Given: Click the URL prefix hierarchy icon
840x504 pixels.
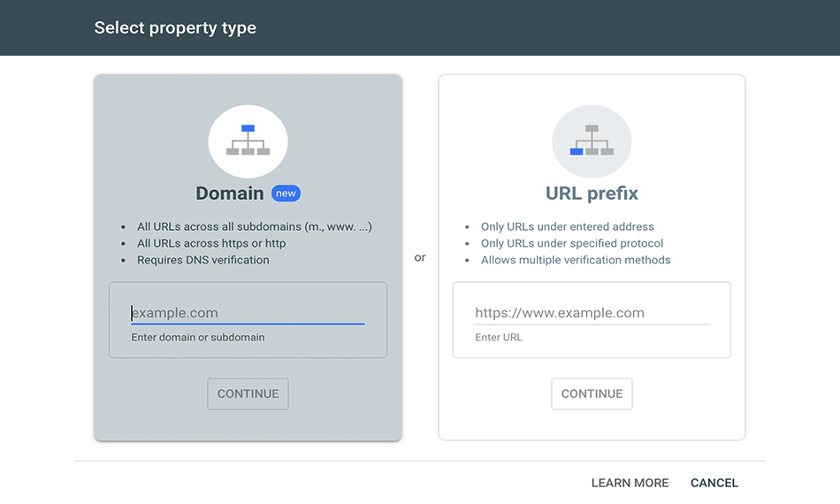Looking at the screenshot, I should pos(592,141).
